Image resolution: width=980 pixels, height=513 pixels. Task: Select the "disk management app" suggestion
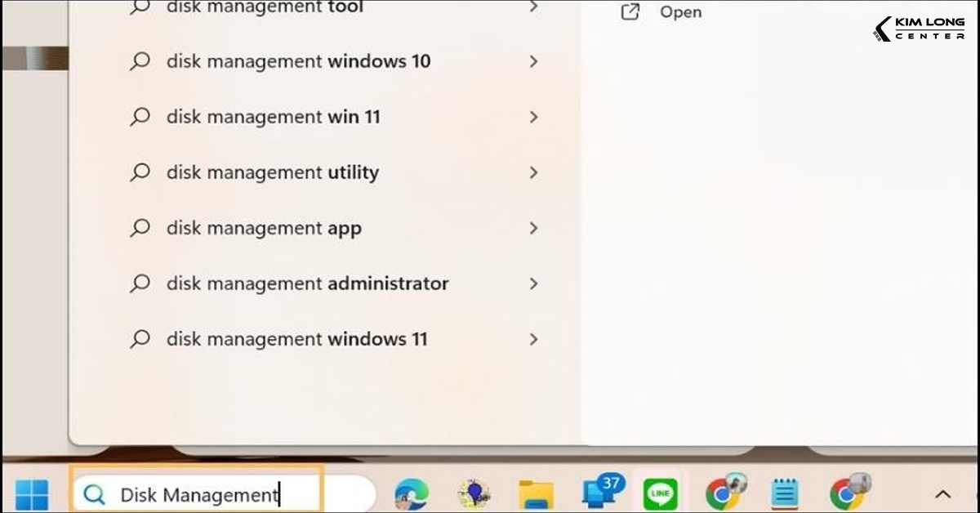[264, 228]
